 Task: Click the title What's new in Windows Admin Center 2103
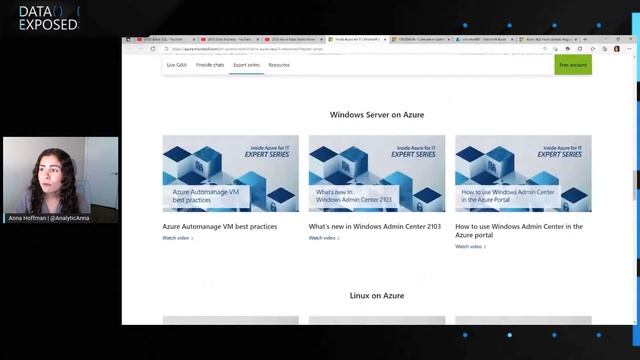375,227
